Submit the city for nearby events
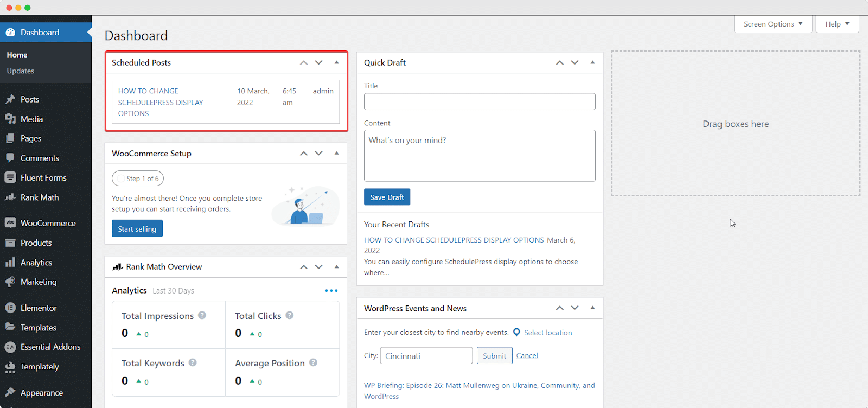Screen dimensions: 868x408 click(x=494, y=356)
